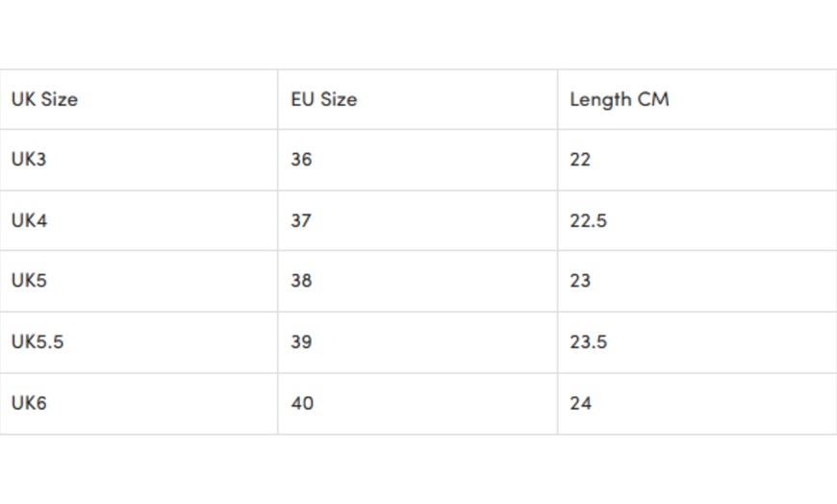837x504 pixels.
Task: Click the blank area below the size table
Action: pyautogui.click(x=418, y=469)
